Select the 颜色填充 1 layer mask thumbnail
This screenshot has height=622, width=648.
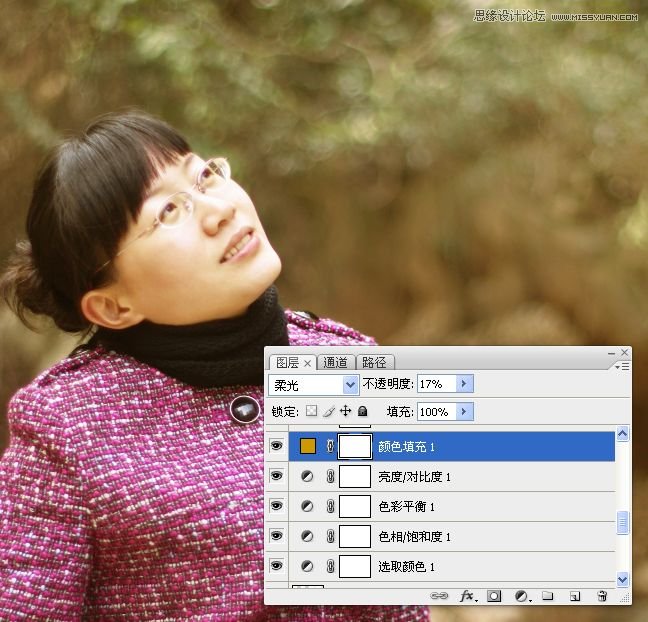(355, 446)
